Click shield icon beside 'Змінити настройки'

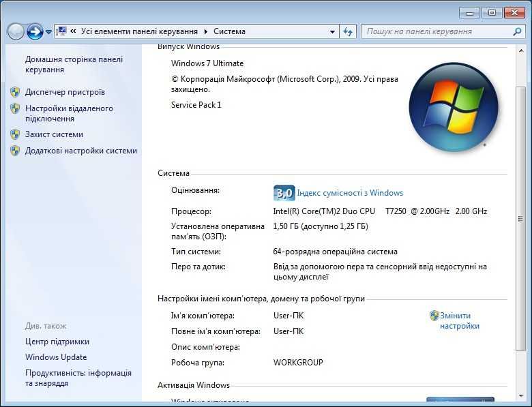click(x=434, y=316)
